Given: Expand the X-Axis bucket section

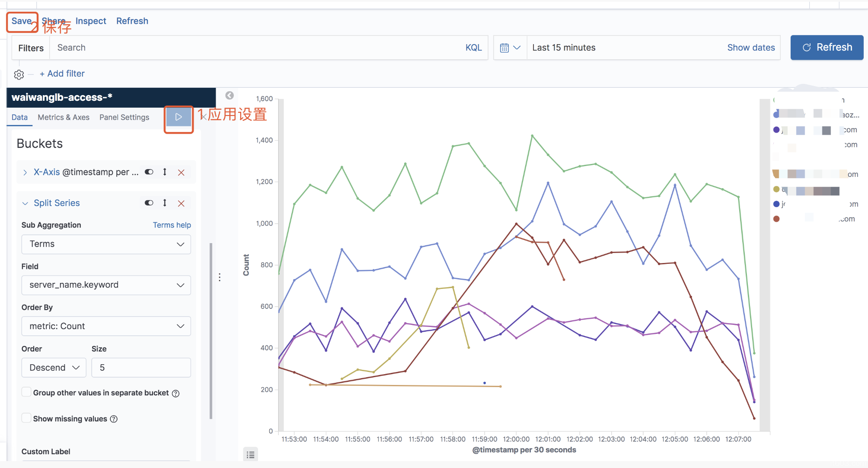Looking at the screenshot, I should coord(25,172).
